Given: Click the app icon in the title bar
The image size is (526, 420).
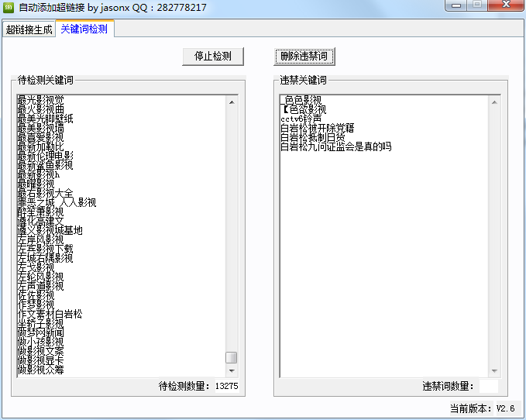Looking at the screenshot, I should (x=9, y=7).
